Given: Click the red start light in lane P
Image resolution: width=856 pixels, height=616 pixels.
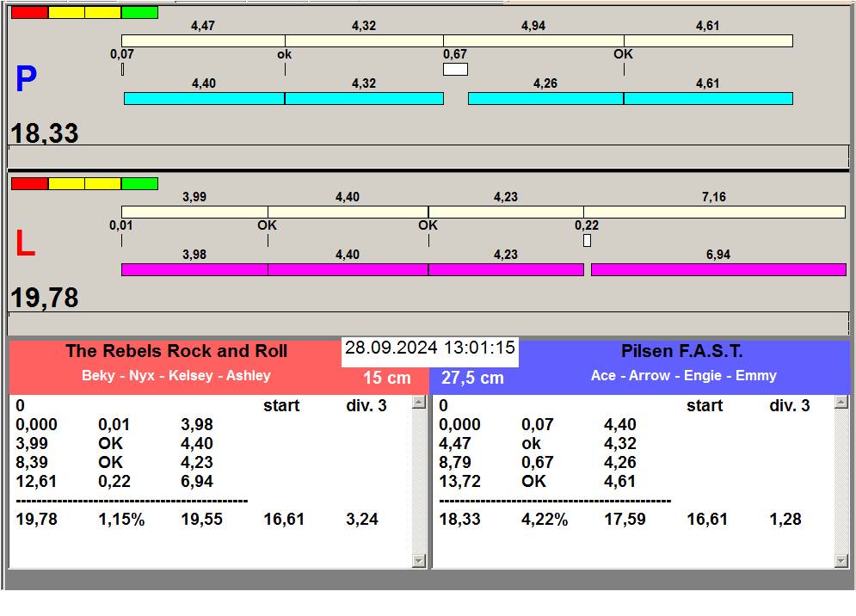Looking at the screenshot, I should pyautogui.click(x=29, y=13).
